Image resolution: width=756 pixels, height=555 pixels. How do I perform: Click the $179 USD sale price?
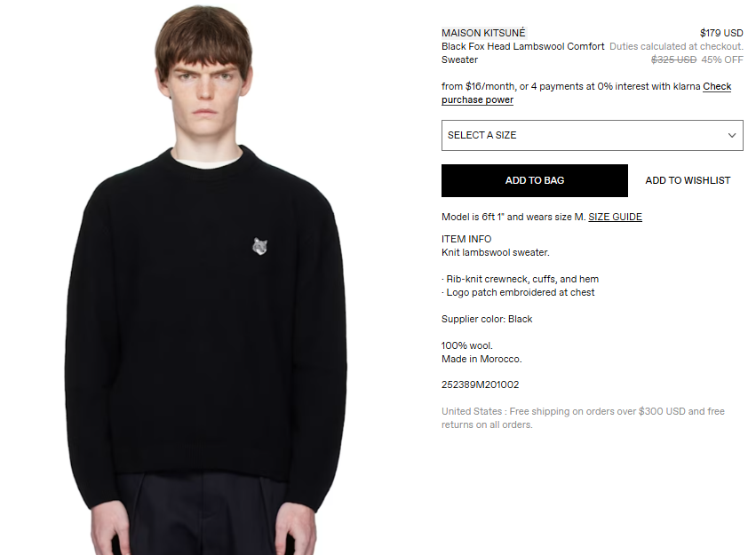[x=721, y=33]
